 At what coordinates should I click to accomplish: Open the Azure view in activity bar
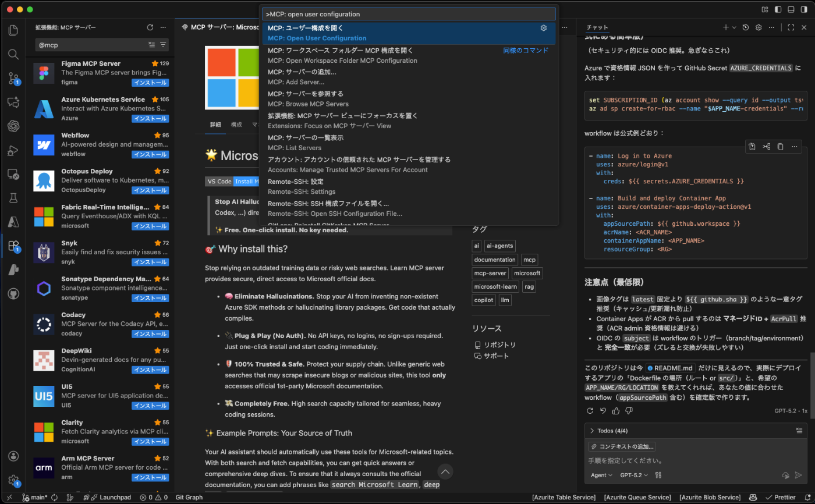click(x=13, y=222)
